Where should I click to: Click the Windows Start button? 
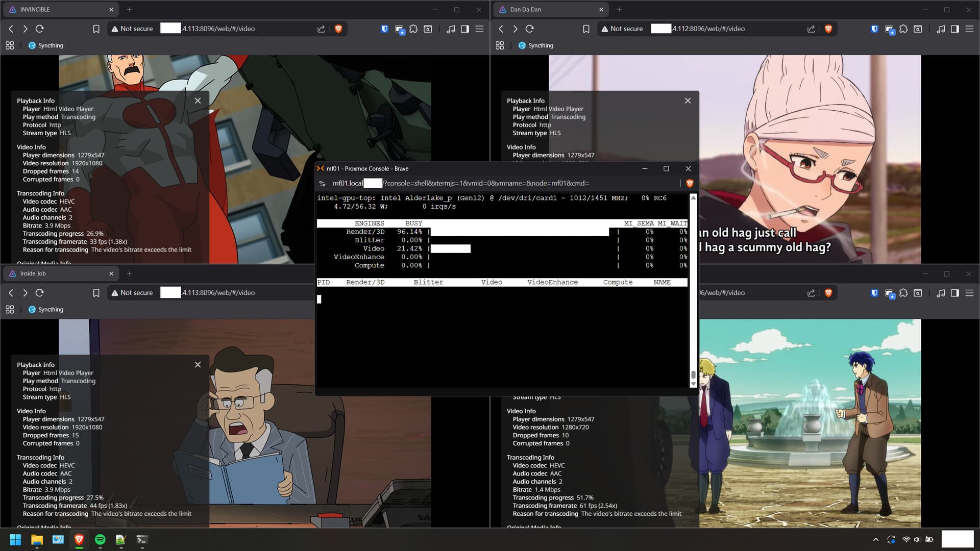(x=15, y=540)
